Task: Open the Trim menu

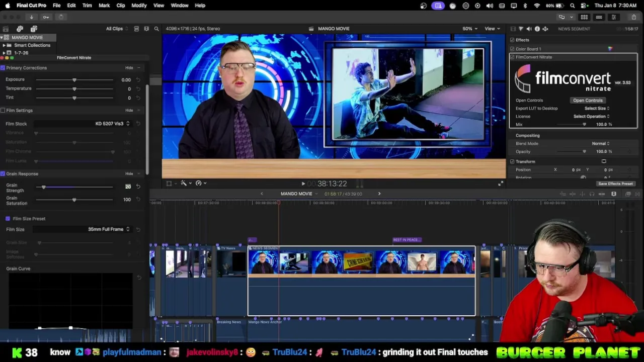Action: tap(87, 6)
